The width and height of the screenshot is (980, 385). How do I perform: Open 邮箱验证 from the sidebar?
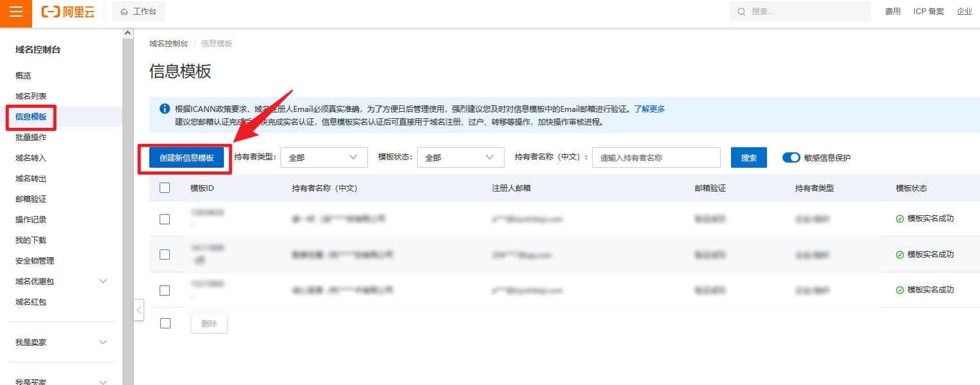pos(31,199)
